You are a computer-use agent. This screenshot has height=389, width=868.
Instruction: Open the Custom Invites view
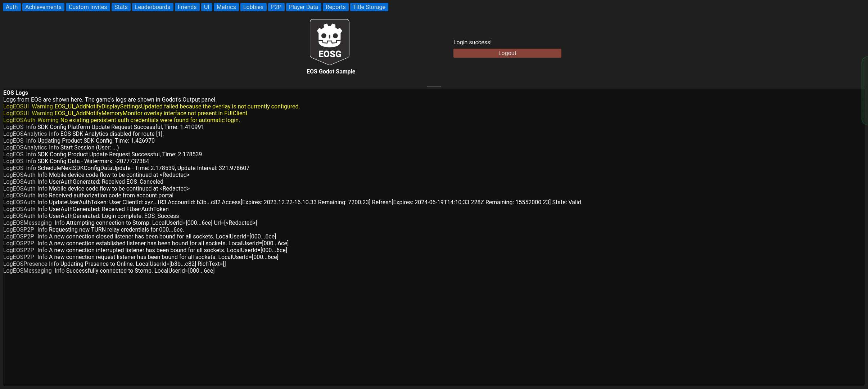click(x=88, y=7)
